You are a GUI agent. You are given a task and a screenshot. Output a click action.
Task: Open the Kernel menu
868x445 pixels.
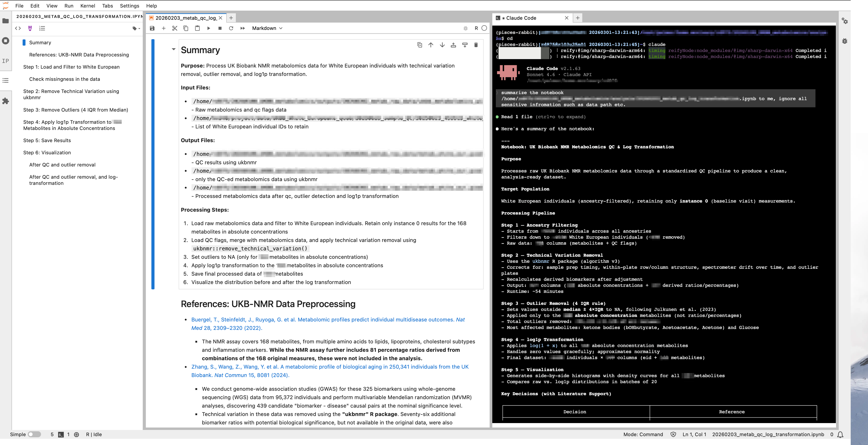(x=88, y=6)
